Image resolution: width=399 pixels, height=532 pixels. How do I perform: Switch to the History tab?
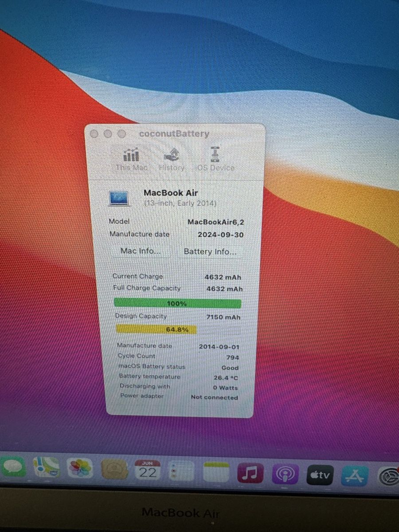coord(171,160)
